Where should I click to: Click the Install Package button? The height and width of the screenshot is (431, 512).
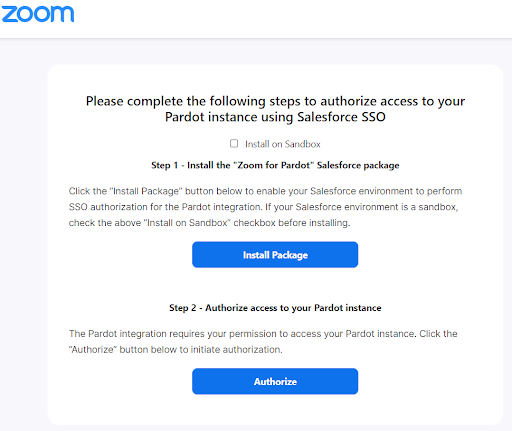coord(275,255)
